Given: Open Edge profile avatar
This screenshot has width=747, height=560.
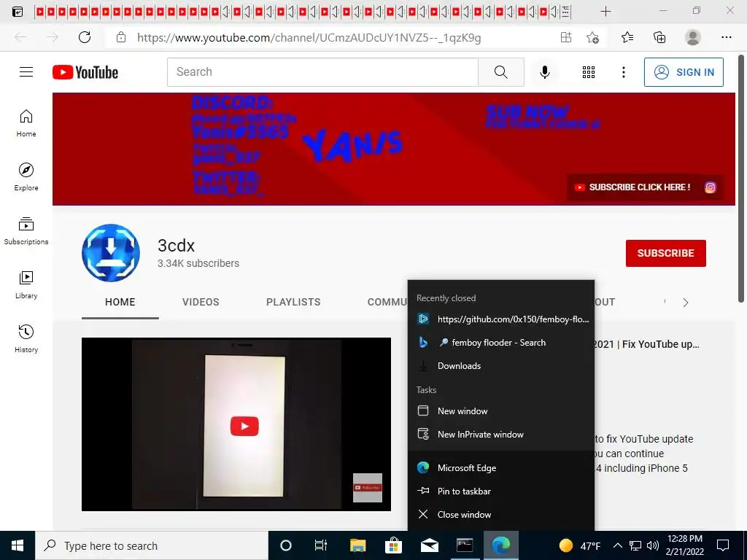Looking at the screenshot, I should click(x=693, y=37).
